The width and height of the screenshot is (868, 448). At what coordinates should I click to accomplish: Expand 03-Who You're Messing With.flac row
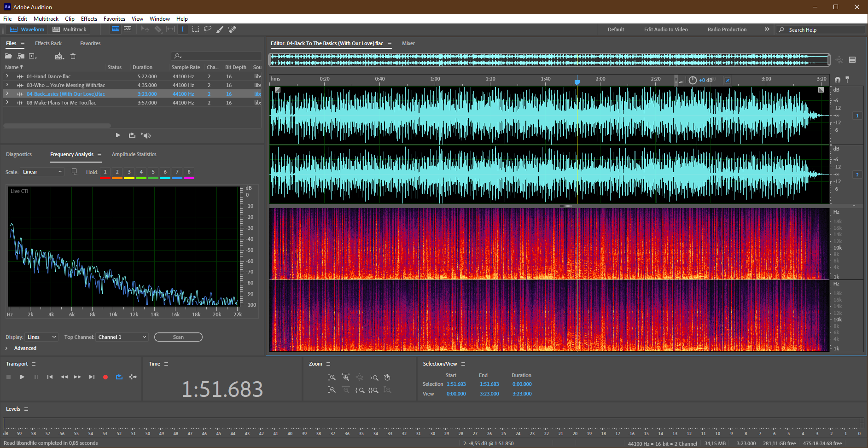[7, 85]
